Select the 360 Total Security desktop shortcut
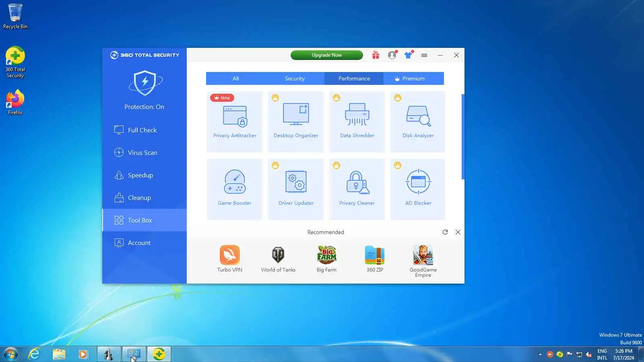 point(15,62)
